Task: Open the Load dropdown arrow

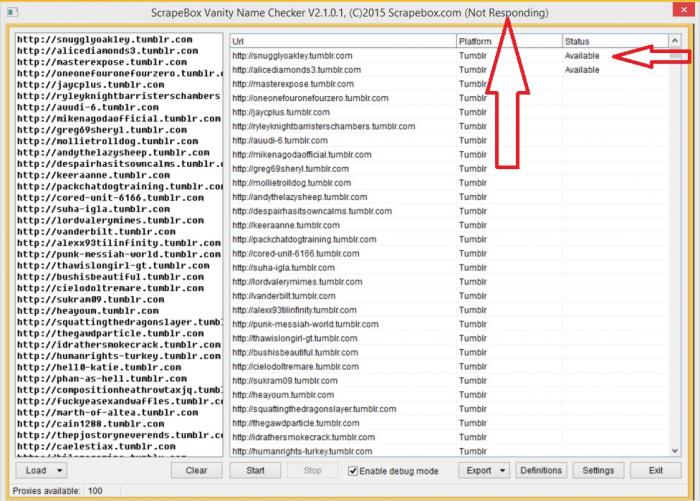Action: point(59,470)
